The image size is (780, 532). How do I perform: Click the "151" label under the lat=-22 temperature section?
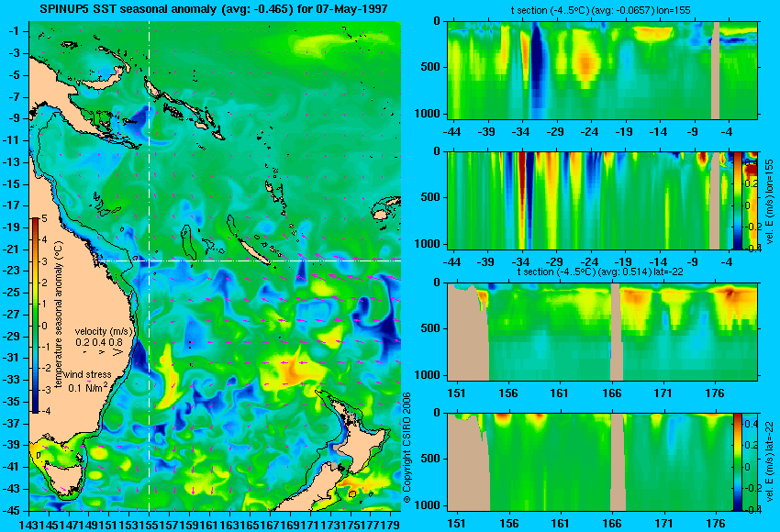click(x=456, y=393)
